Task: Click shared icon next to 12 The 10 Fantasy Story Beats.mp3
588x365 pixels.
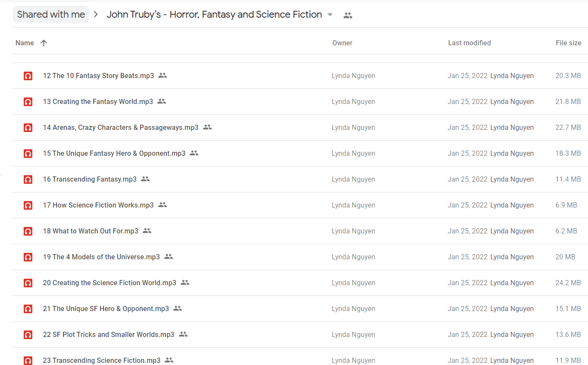Action: (163, 76)
